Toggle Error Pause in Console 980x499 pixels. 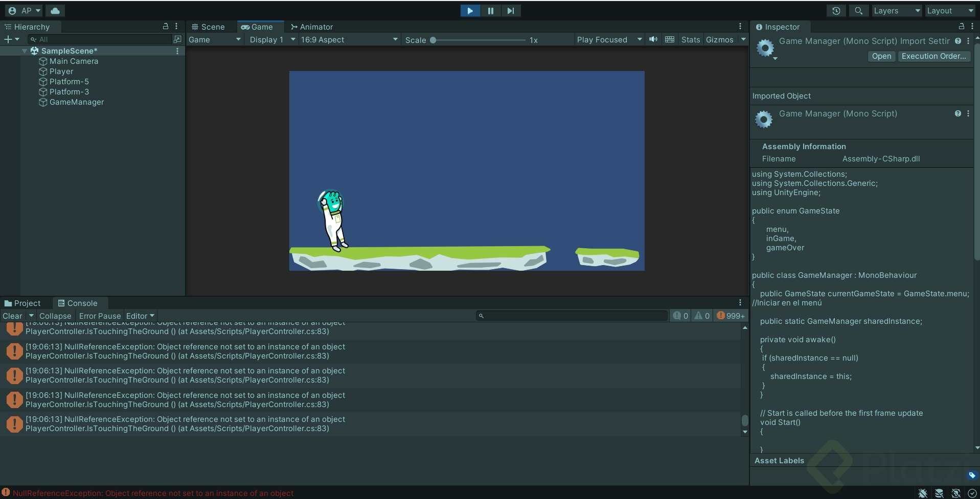[100, 316]
